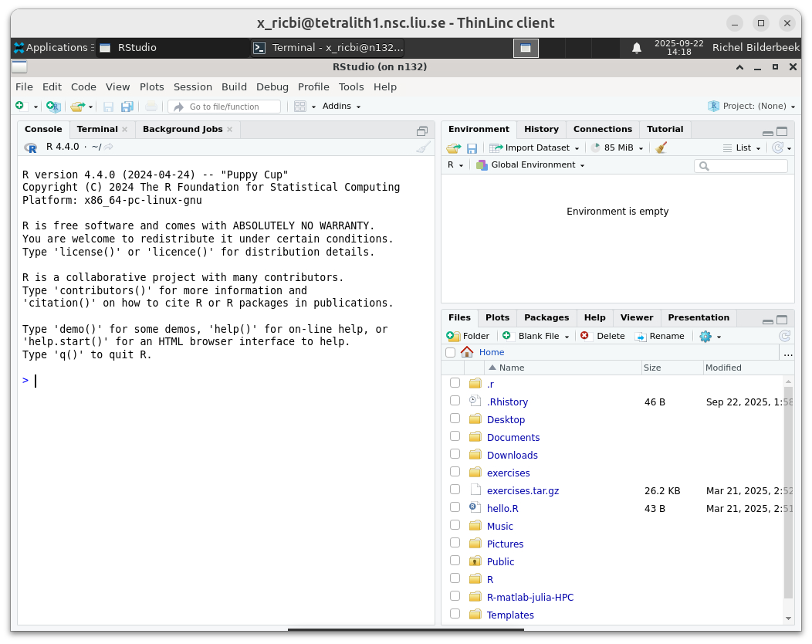Create a new R script via new file icon
Screen dimensions: 812x644
(x=20, y=106)
